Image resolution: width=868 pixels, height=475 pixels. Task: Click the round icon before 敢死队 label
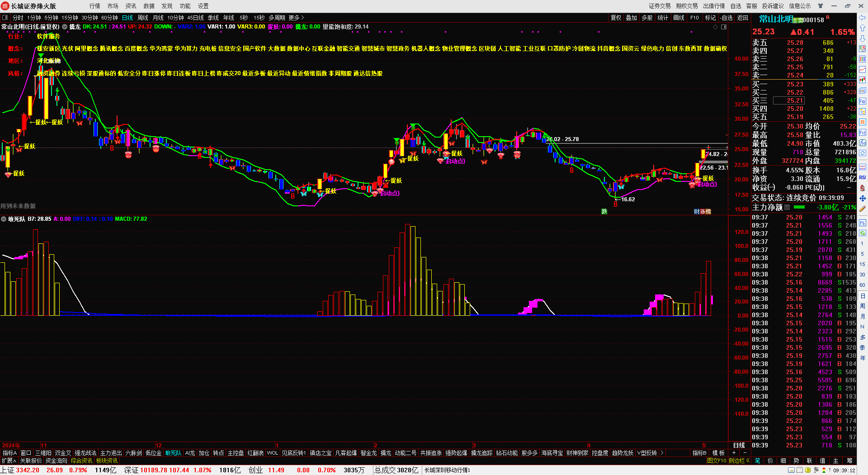pos(4,219)
